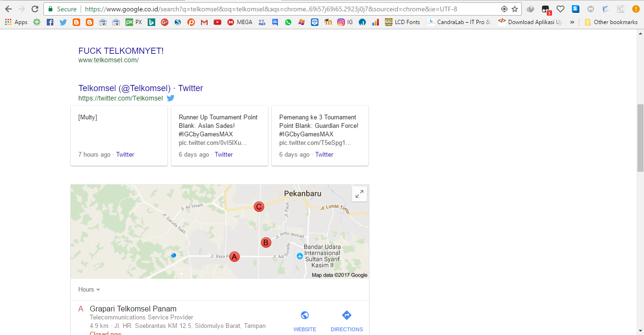Viewport: 644px width, 335px height.
Task: Get directions to Grapari Telkomsel Panam
Action: pos(347,321)
